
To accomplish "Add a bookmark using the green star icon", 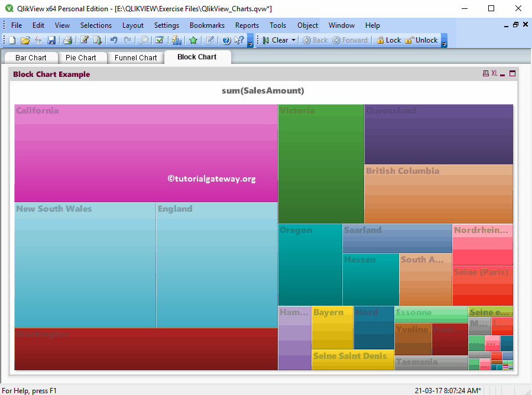I will coord(193,40).
